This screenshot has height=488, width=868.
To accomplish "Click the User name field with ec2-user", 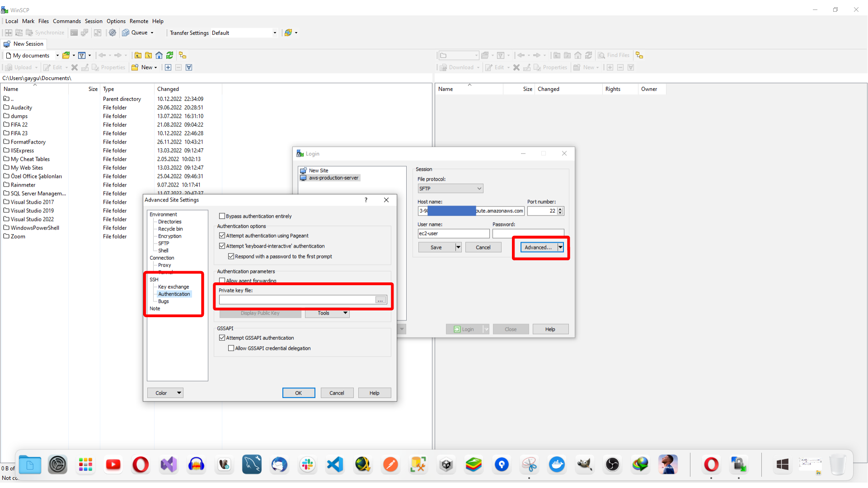I will click(x=454, y=234).
